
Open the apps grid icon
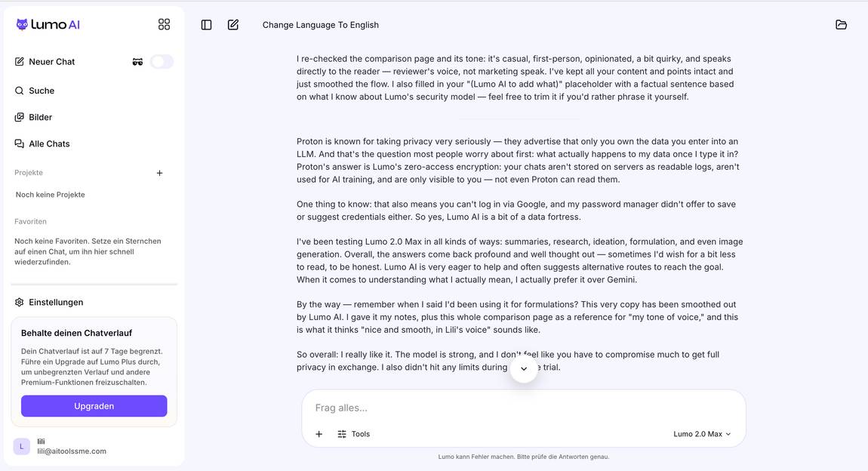(x=164, y=24)
